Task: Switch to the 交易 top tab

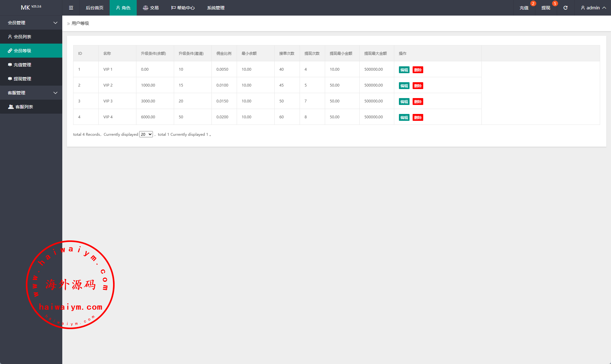Action: coord(151,8)
